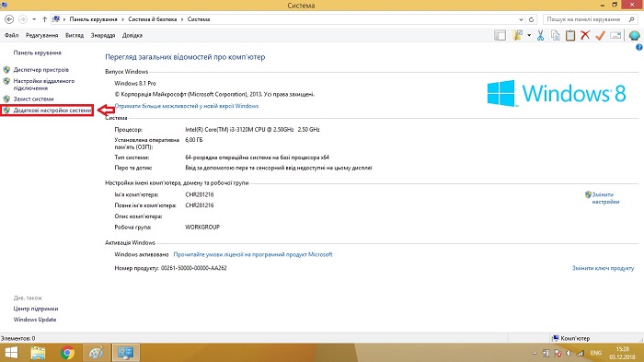Open File Explorer from taskbar
644x362 pixels.
point(39,353)
